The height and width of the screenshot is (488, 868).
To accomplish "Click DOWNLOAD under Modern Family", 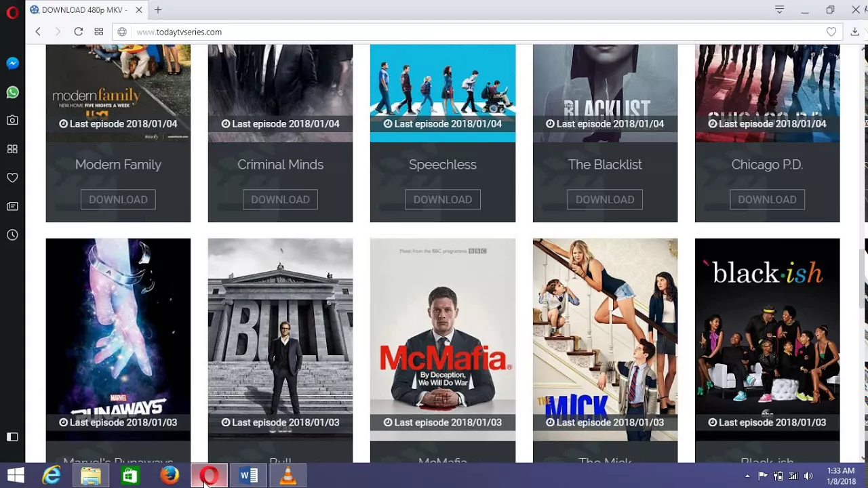I will (118, 199).
